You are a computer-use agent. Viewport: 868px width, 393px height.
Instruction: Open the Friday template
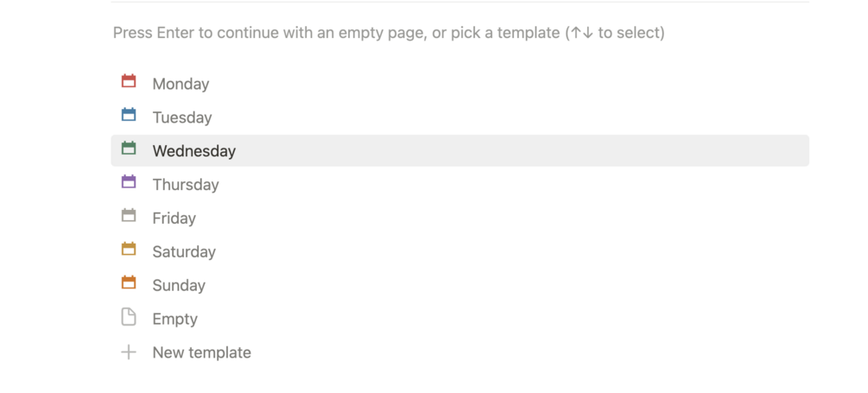point(174,219)
